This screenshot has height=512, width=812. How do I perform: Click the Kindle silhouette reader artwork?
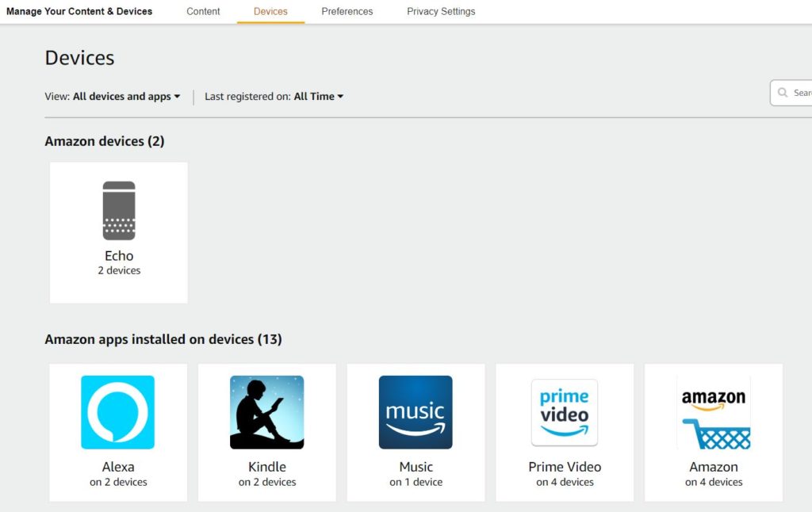tap(266, 412)
